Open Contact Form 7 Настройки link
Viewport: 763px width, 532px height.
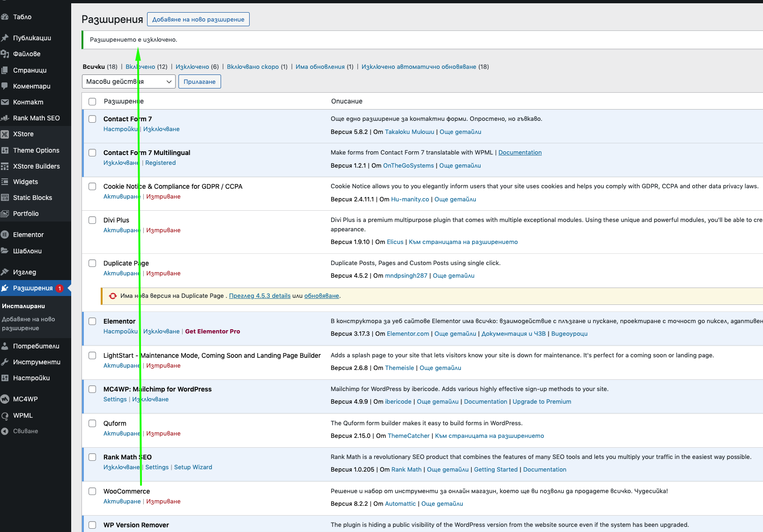[120, 129]
